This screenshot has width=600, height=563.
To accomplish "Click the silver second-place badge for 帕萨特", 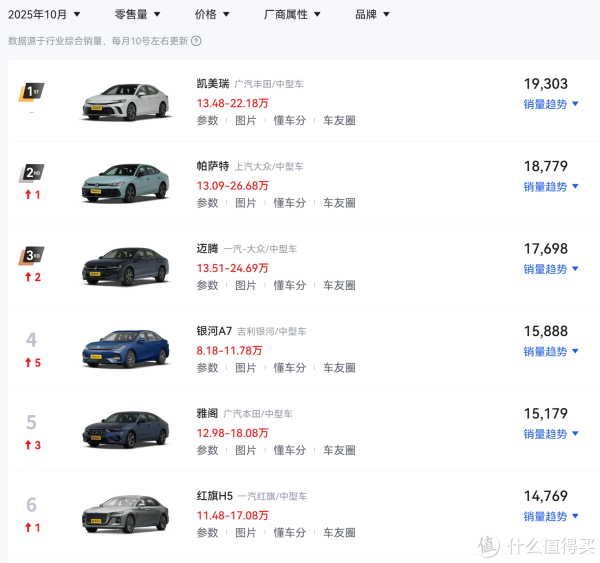I will (x=31, y=174).
